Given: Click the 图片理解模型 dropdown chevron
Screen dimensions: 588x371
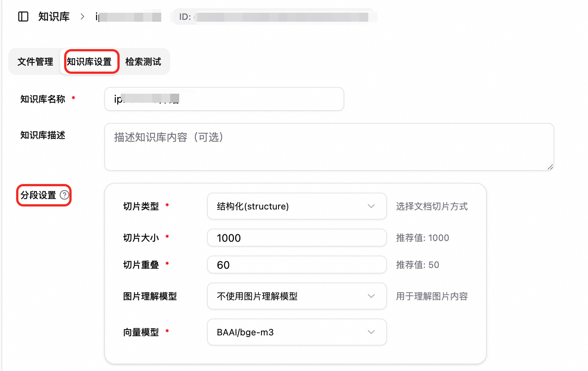Looking at the screenshot, I should tap(371, 296).
